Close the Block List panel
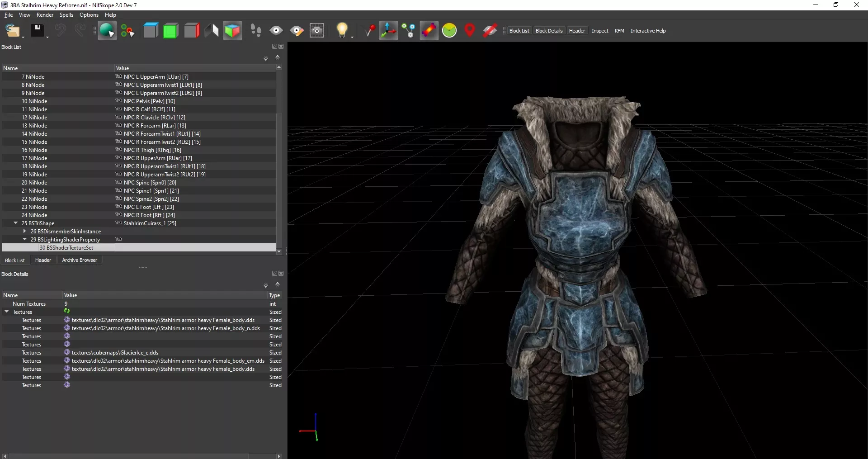Screen dimensions: 868x459 point(281,47)
